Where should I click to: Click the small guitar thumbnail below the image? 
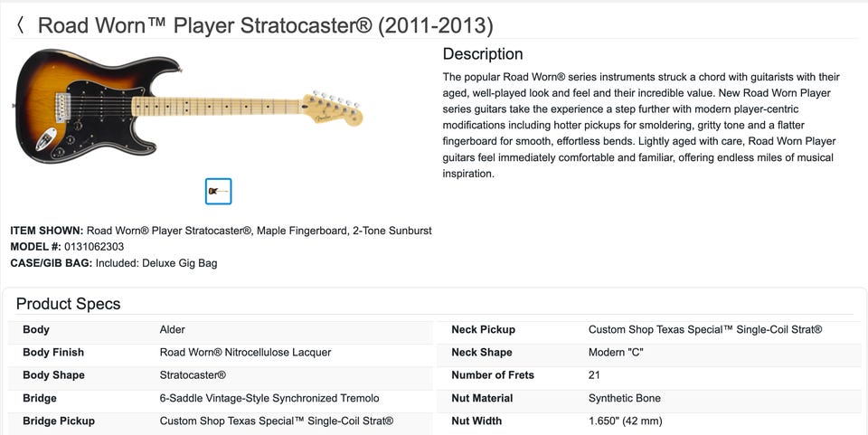click(x=218, y=192)
